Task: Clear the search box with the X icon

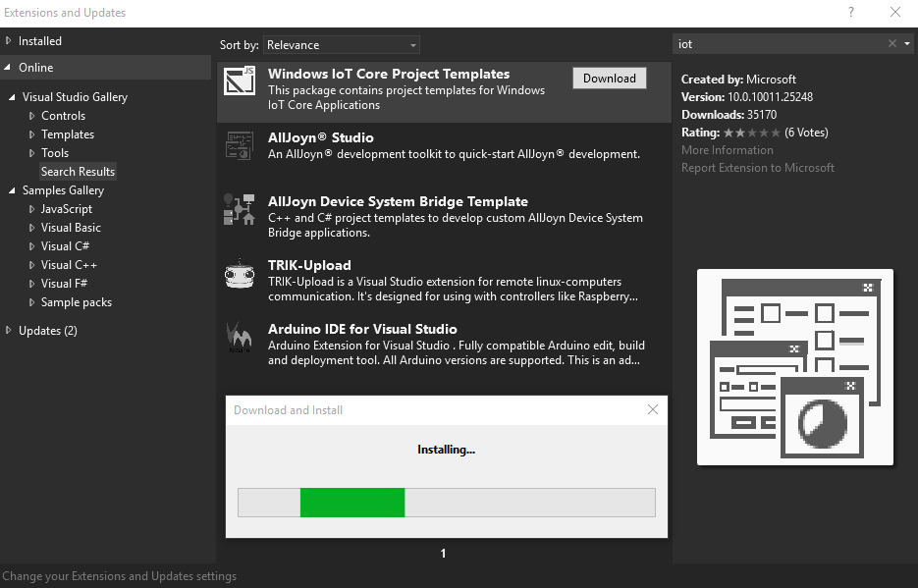Action: (x=891, y=44)
